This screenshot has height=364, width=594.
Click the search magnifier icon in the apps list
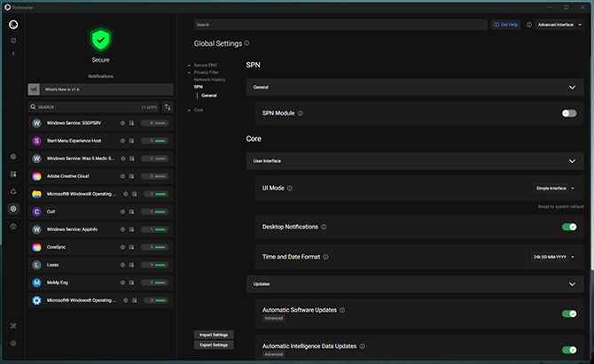[33, 107]
